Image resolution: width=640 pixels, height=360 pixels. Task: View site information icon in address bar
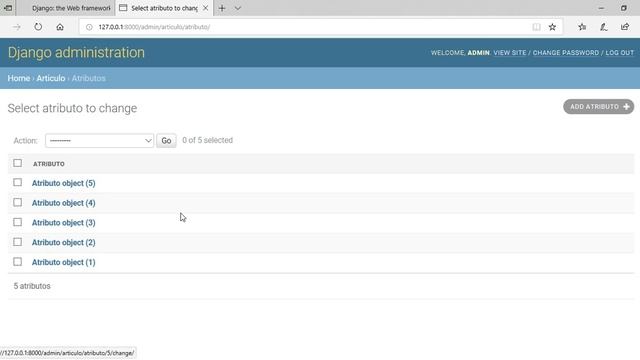[x=89, y=27]
